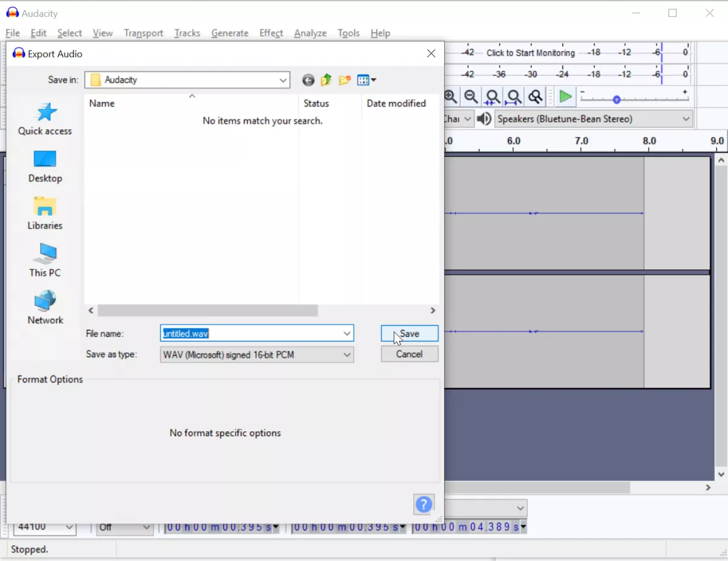
Task: Click the upper channel waveform in the track
Action: pyautogui.click(x=544, y=213)
